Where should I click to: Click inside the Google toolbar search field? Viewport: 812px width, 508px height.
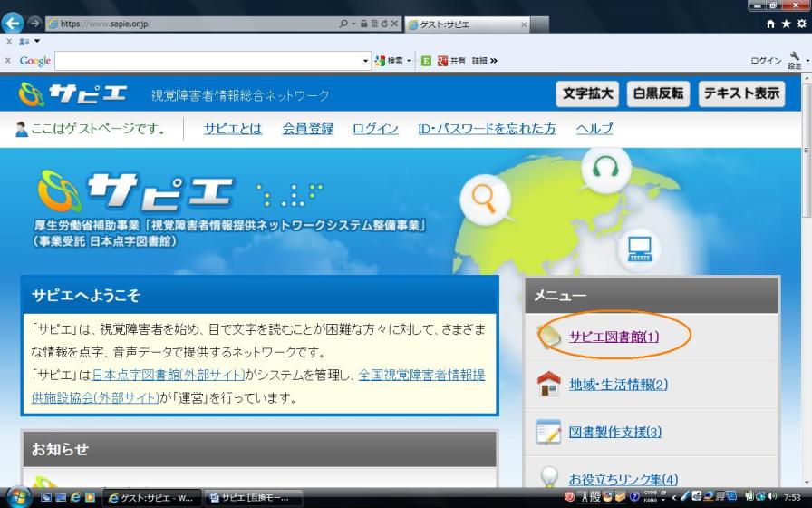pos(208,61)
